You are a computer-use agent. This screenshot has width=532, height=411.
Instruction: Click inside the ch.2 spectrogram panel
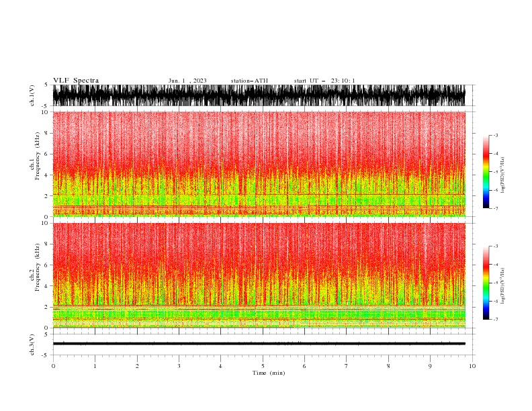259,275
